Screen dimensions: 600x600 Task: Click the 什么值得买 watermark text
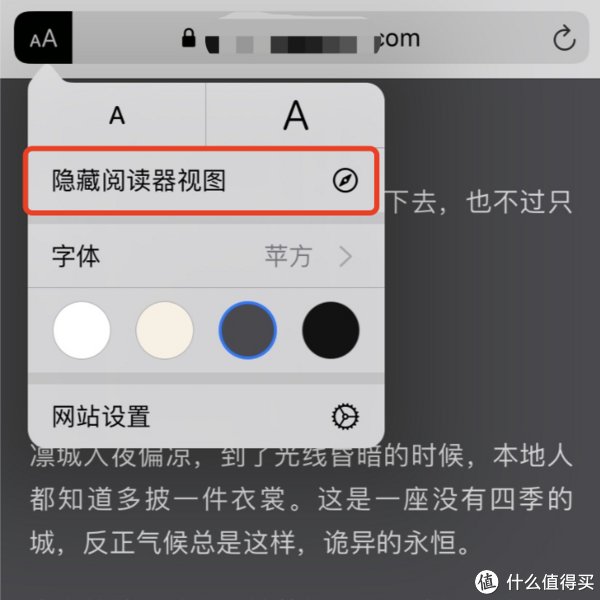pos(550,582)
